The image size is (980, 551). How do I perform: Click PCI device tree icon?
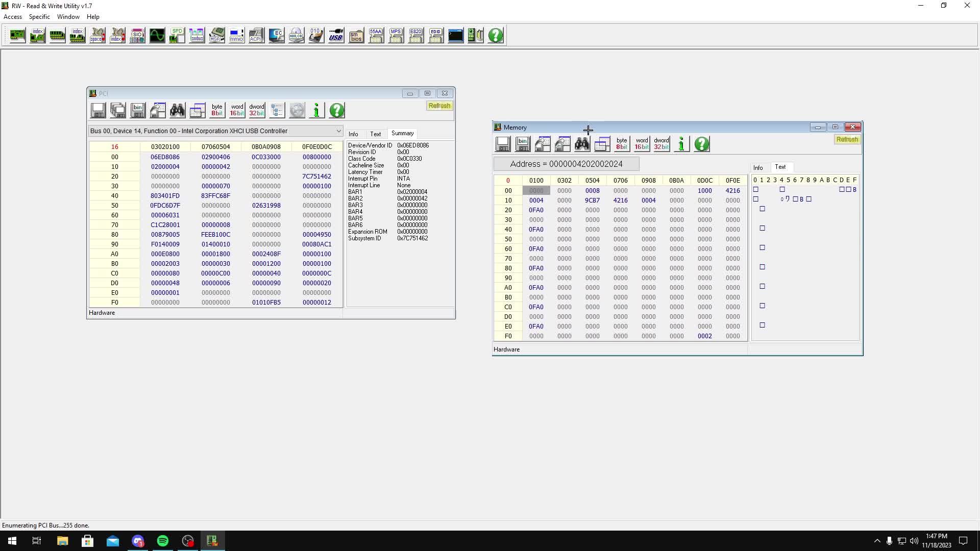(x=277, y=110)
